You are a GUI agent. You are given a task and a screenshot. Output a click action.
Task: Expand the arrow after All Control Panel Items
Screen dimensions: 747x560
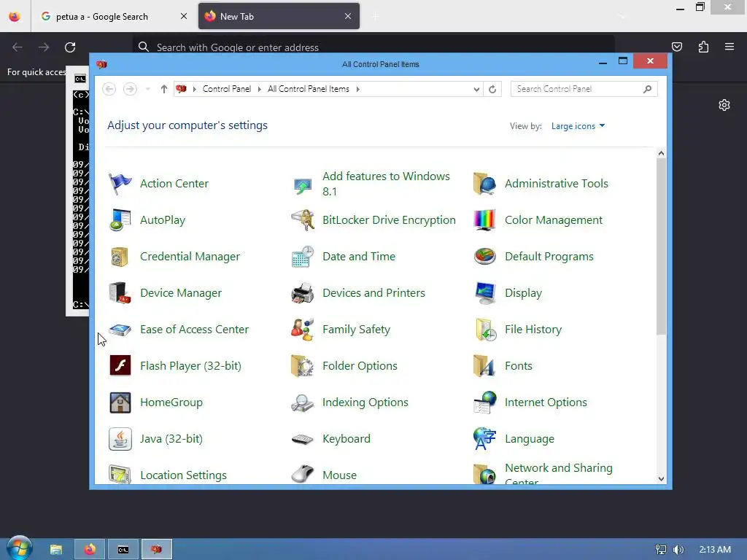pos(357,89)
